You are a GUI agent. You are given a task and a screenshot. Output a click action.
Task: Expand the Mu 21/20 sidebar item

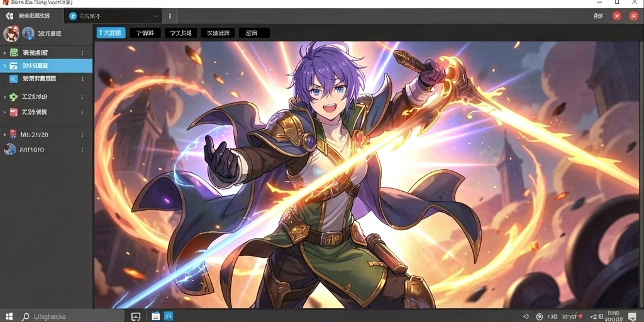pos(4,135)
